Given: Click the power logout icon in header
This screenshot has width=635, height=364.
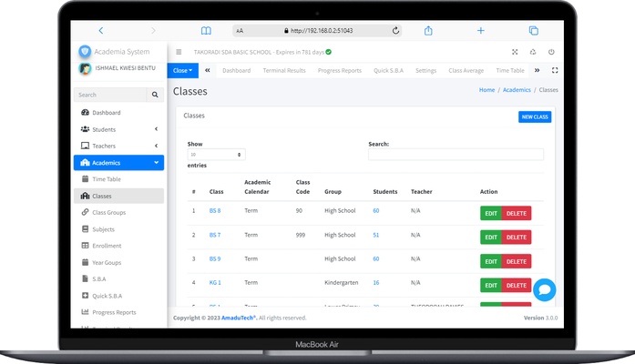Looking at the screenshot, I should coord(551,53).
